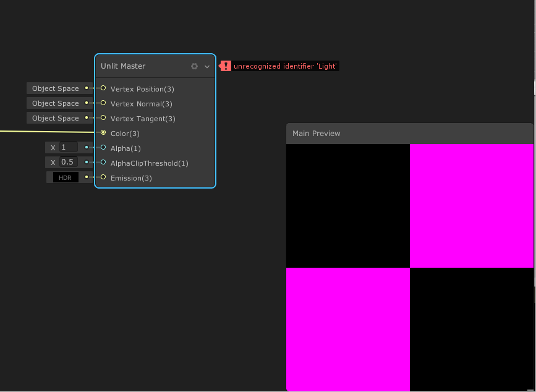Click the 'unrecognized identifier Light' error message

(x=286, y=66)
